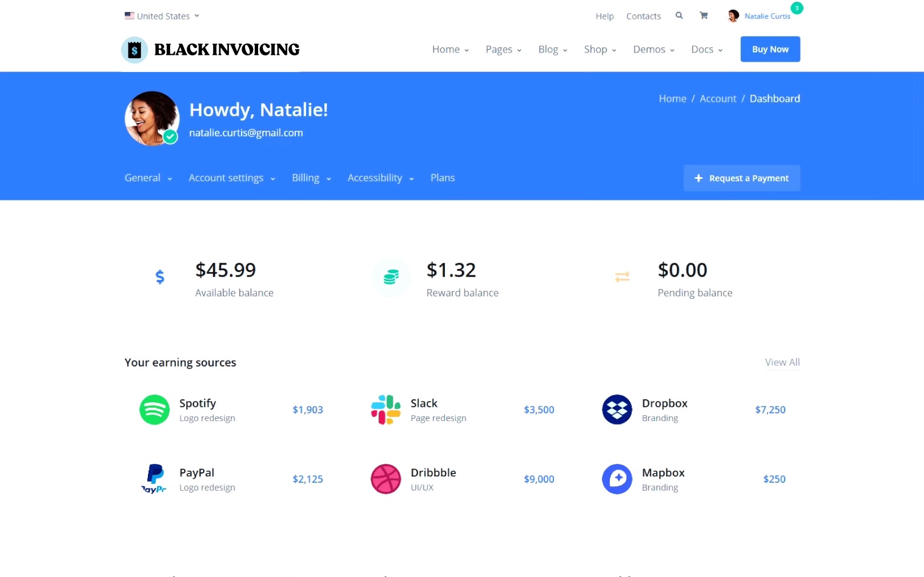The width and height of the screenshot is (924, 577).
Task: Click the PayPal $2,125 amount
Action: pyautogui.click(x=308, y=479)
